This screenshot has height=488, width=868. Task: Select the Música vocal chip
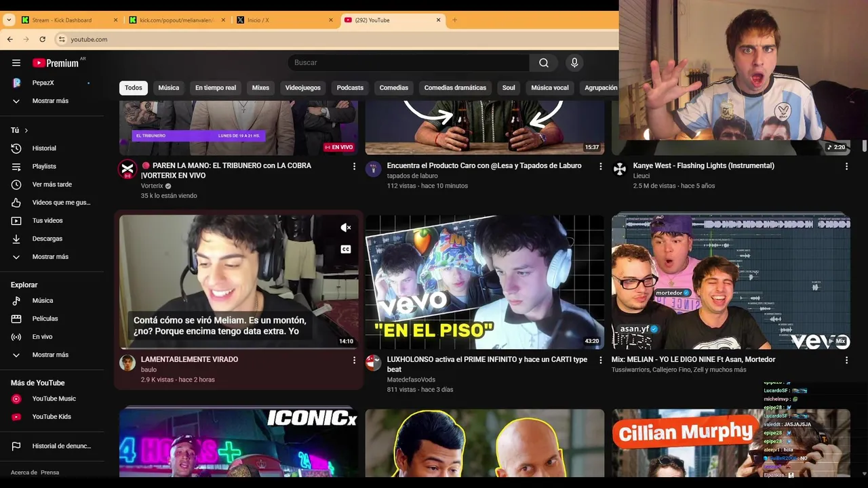(x=550, y=87)
